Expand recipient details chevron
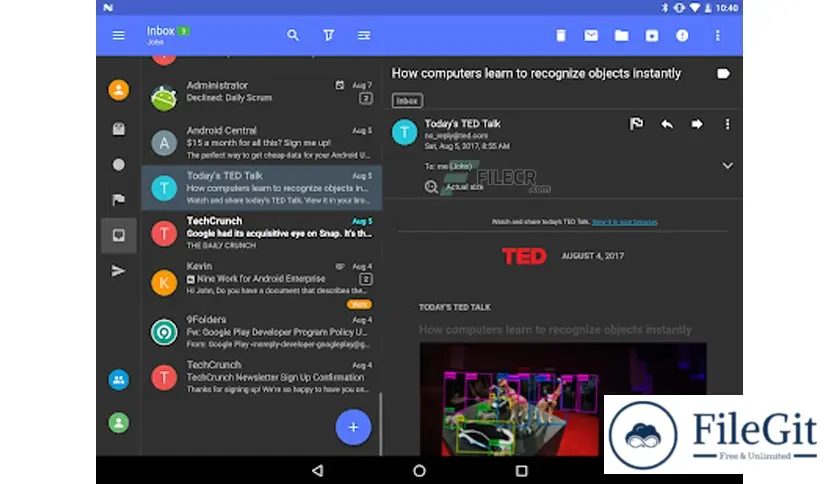 click(x=727, y=166)
